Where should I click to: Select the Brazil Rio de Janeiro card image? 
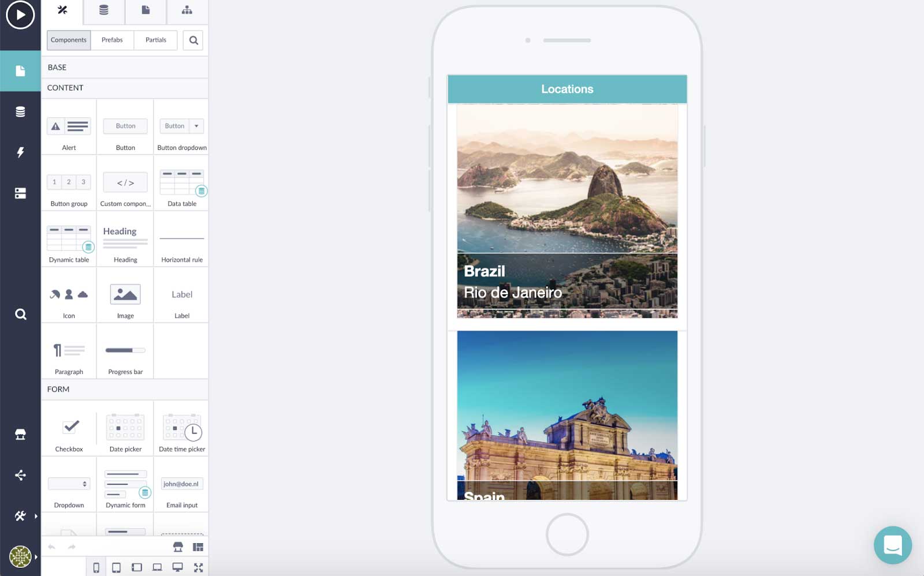567,211
